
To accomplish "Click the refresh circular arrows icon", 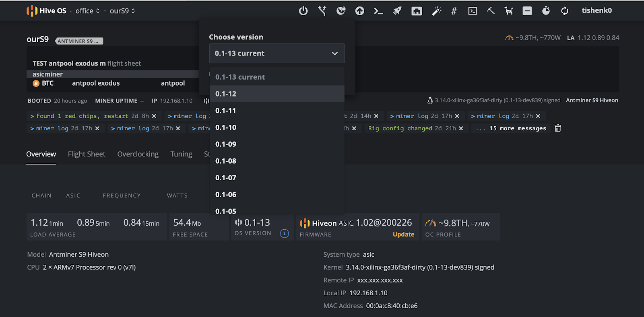I will (565, 11).
